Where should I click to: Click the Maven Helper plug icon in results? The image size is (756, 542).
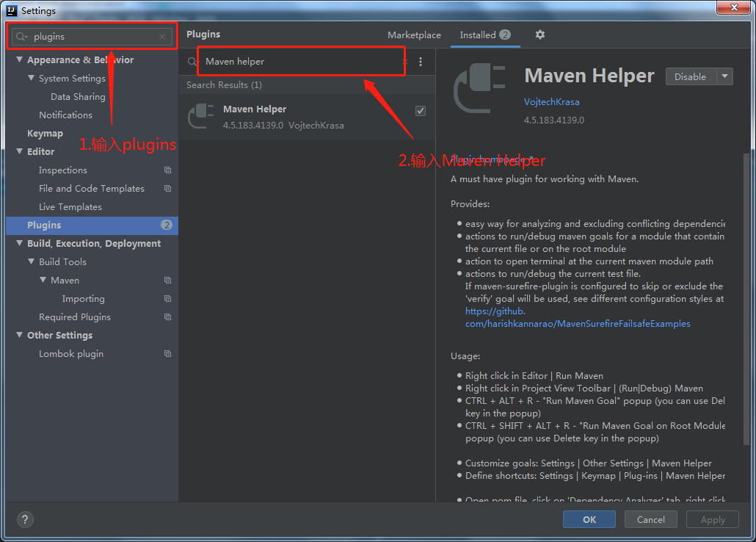(200, 116)
